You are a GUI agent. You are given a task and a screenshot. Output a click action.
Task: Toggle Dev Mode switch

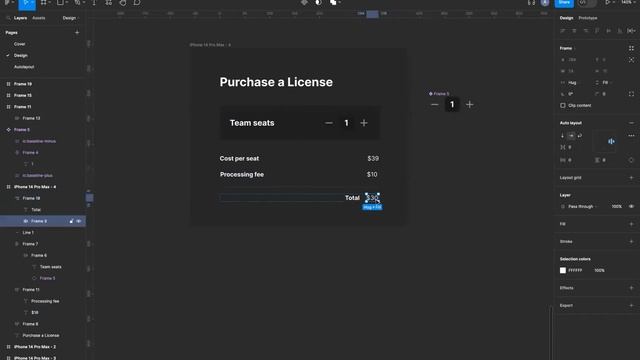587,2
